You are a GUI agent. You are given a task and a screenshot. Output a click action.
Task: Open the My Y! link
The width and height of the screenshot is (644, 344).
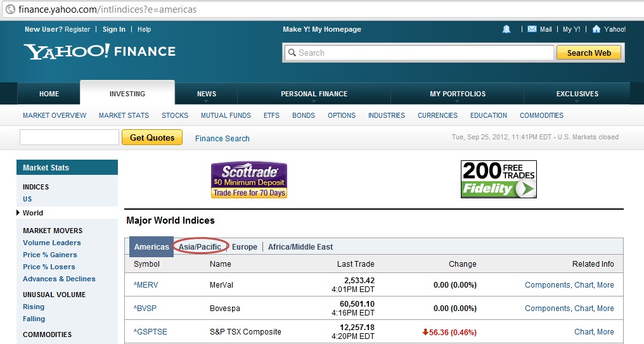pos(571,29)
